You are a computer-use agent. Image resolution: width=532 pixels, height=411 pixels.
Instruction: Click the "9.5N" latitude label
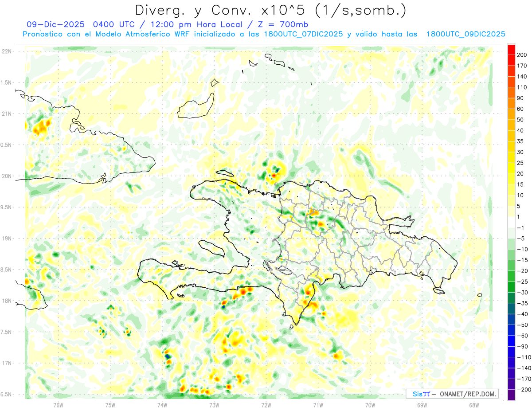(6, 207)
